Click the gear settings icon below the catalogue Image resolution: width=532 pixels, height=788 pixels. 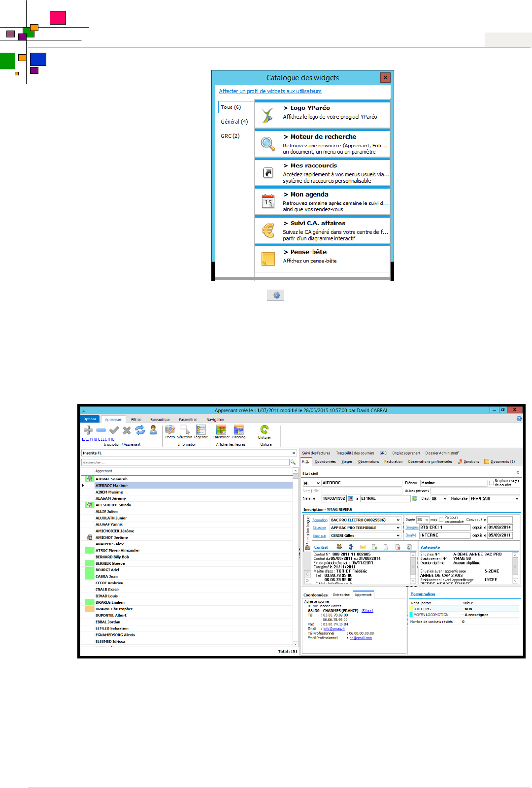tap(276, 295)
